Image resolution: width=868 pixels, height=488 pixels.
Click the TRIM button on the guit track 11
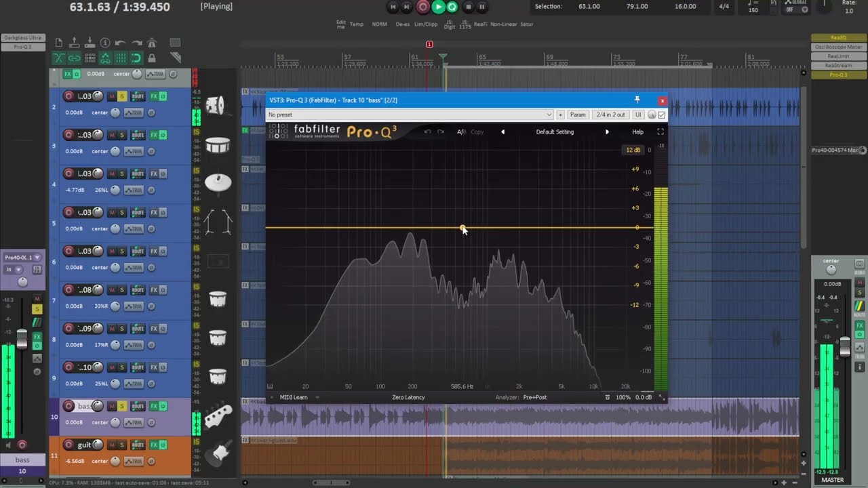tap(134, 461)
